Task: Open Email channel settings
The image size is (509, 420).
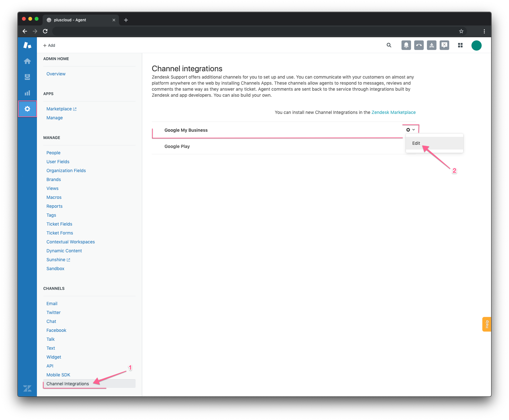Action: 52,304
